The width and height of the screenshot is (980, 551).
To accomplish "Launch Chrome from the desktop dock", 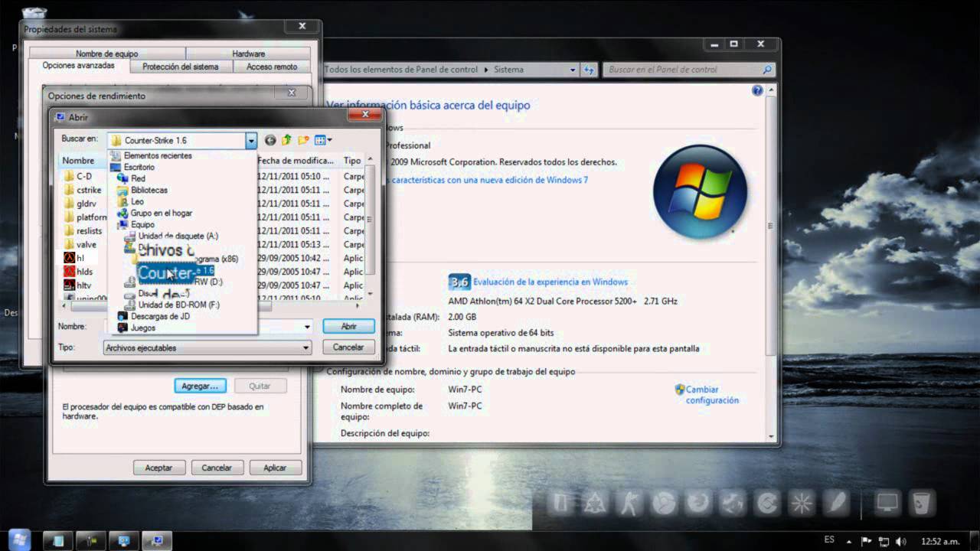I will pyautogui.click(x=663, y=503).
